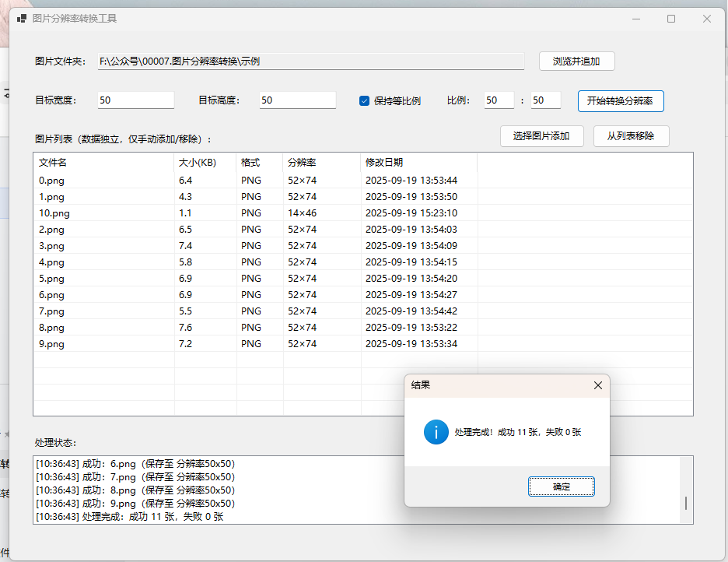Click log line 成功: 8.png

pos(135,490)
